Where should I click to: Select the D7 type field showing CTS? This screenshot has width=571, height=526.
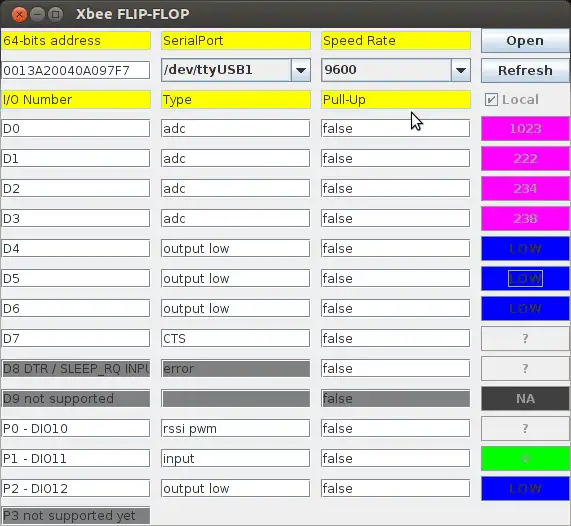[236, 338]
